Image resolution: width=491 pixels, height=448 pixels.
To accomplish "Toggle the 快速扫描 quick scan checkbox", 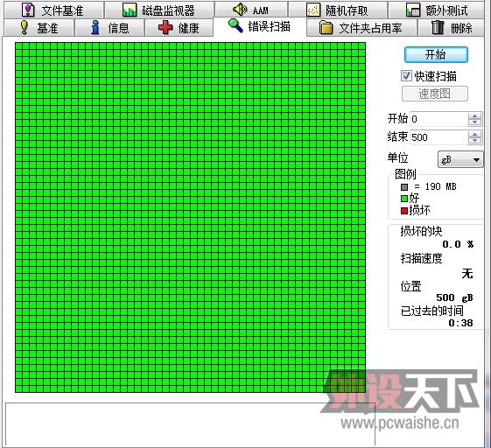I will click(x=406, y=76).
